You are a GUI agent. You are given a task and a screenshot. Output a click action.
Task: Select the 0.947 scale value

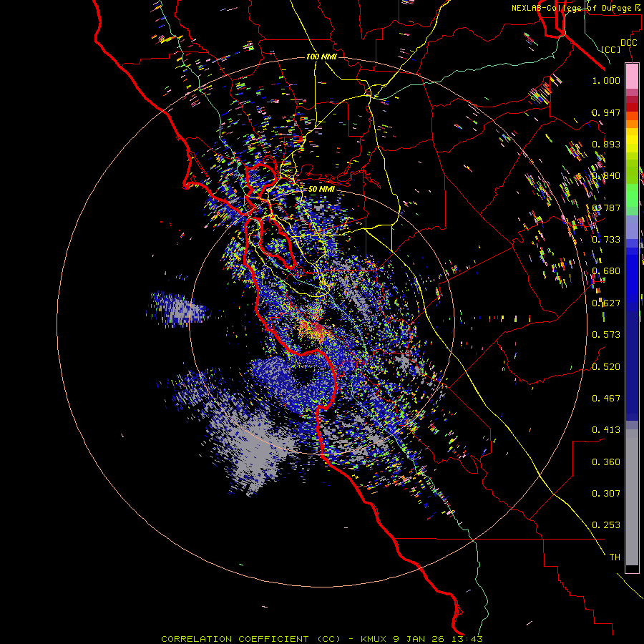pos(606,112)
